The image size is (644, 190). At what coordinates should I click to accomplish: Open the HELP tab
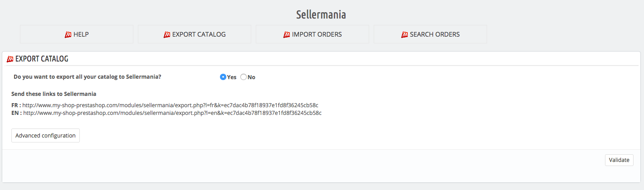77,34
